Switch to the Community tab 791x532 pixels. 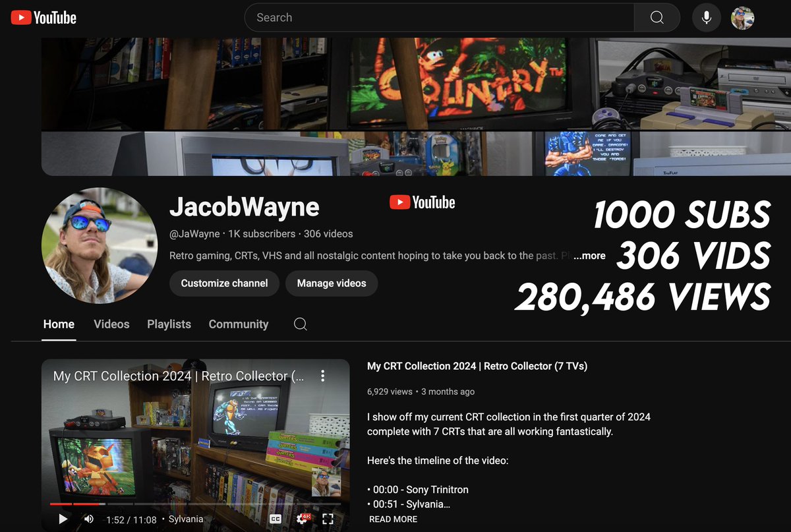coord(239,324)
